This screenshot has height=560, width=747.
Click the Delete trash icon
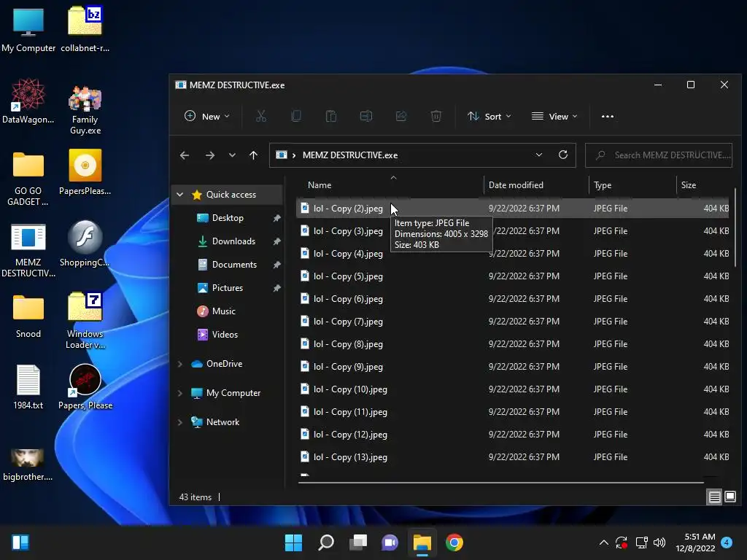[x=436, y=116]
